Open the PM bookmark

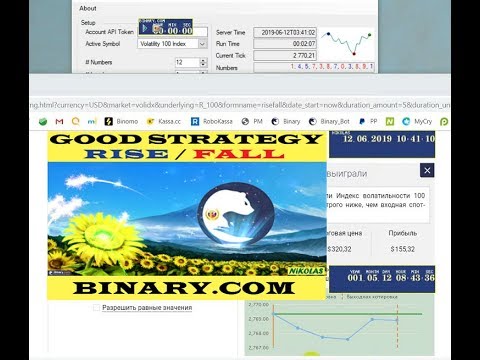(x=252, y=122)
